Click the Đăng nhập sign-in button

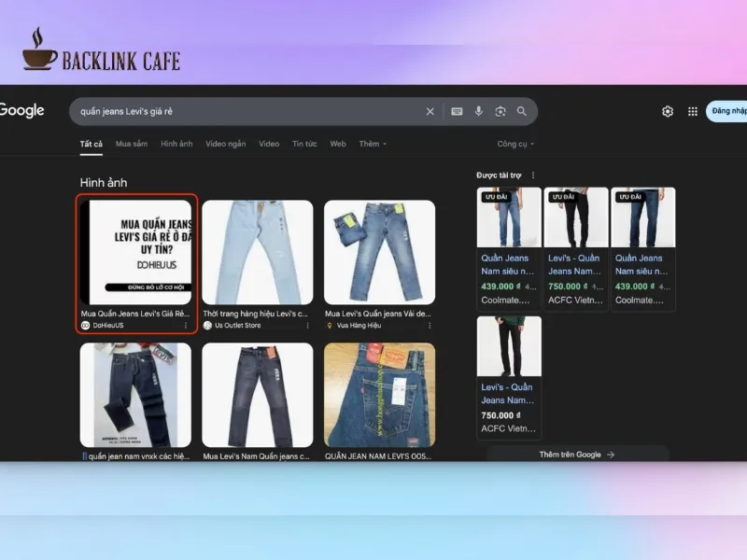727,111
